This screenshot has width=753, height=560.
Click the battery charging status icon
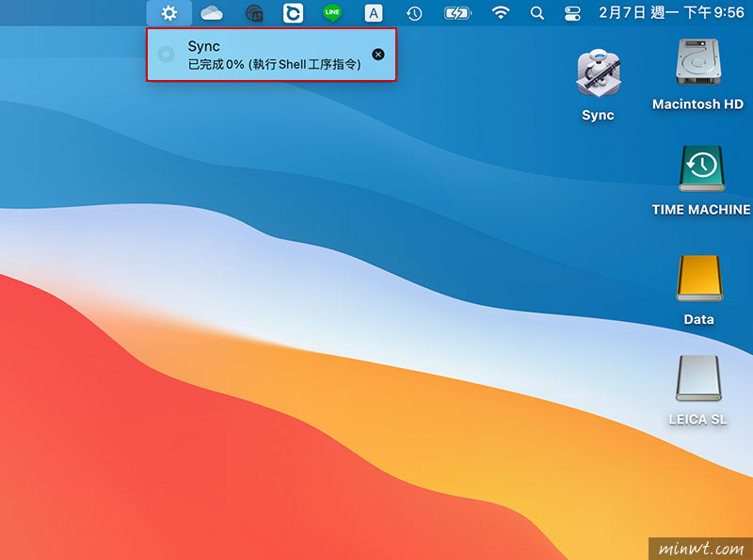pos(457,13)
